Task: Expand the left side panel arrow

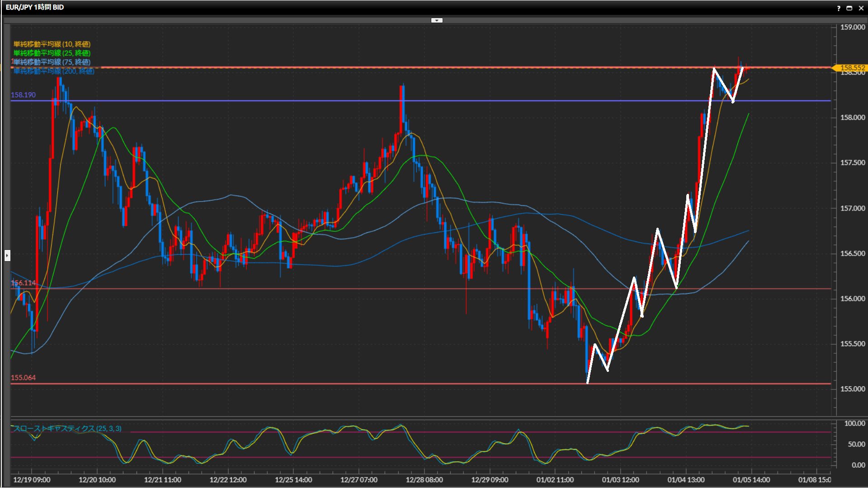Action: (x=7, y=256)
